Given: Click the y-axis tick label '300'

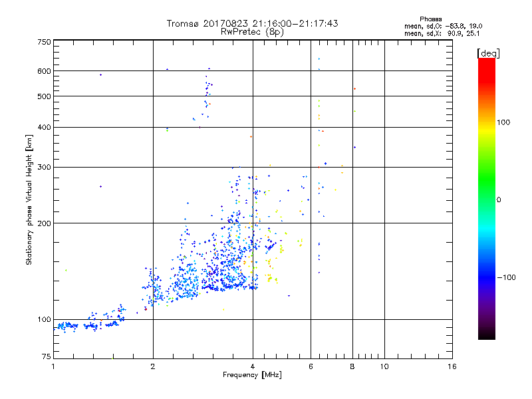Looking at the screenshot, I should [44, 168].
